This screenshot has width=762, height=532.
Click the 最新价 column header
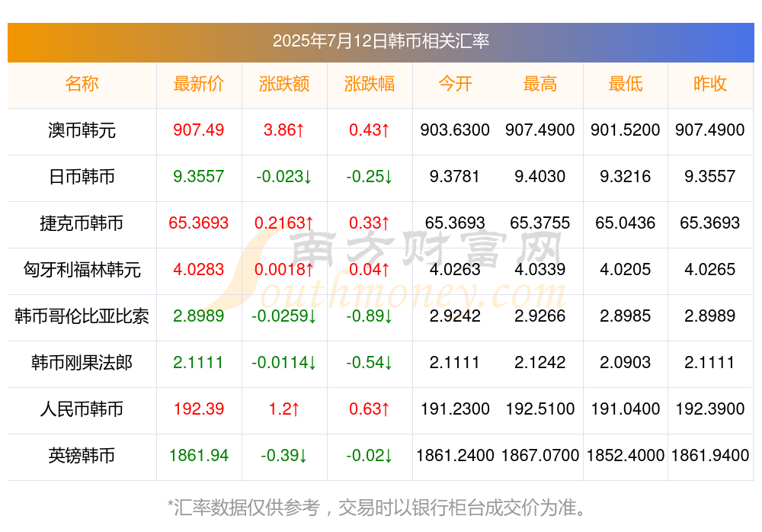199,84
